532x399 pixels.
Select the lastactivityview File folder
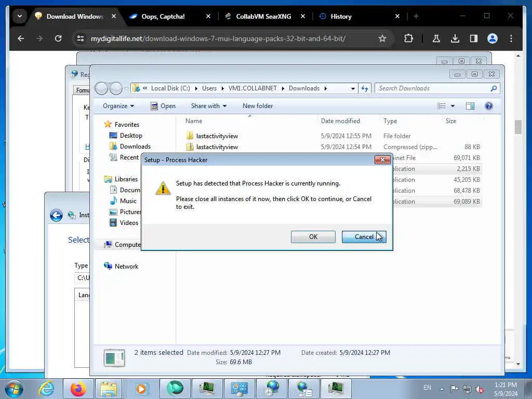click(217, 136)
